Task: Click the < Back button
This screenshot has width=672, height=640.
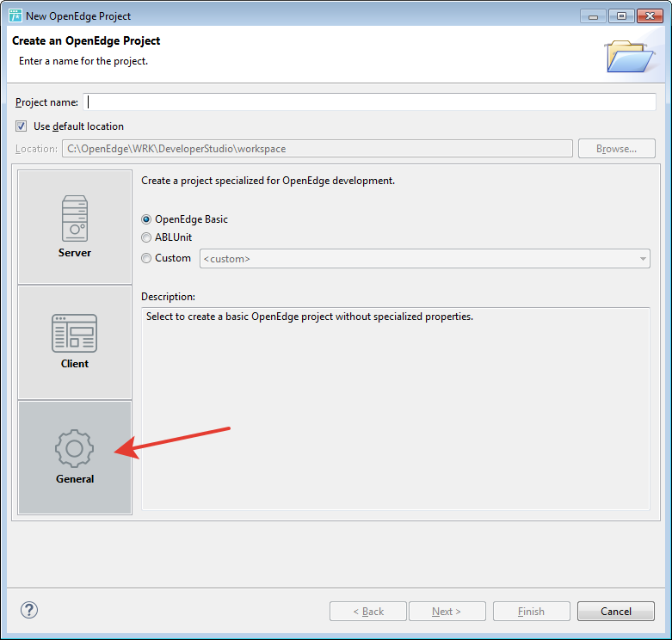Action: point(368,612)
